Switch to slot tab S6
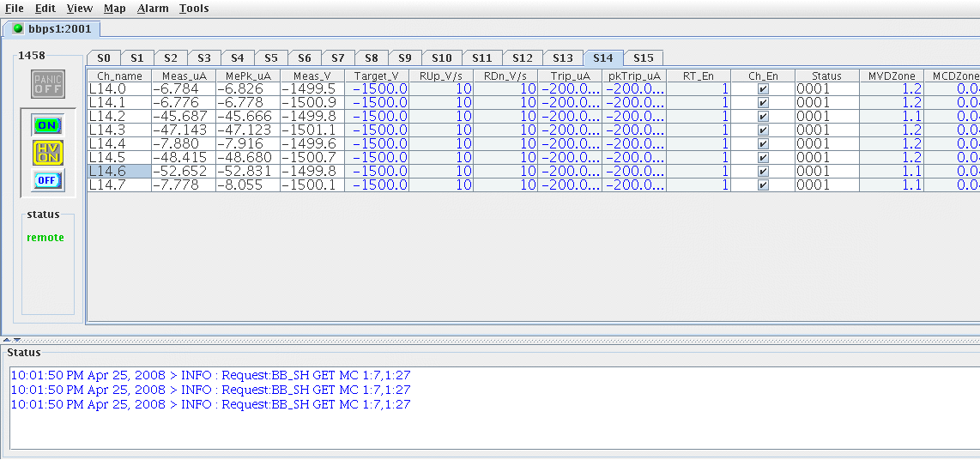 [x=305, y=57]
